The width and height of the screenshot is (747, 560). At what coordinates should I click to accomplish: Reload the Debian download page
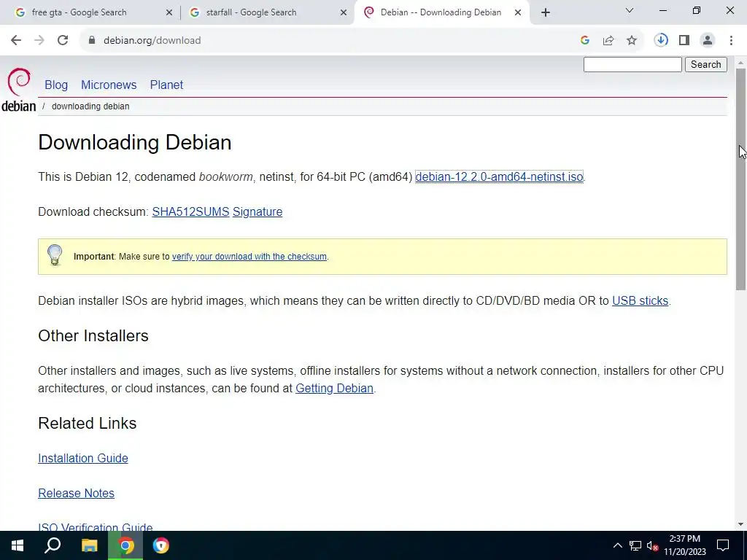click(x=63, y=41)
